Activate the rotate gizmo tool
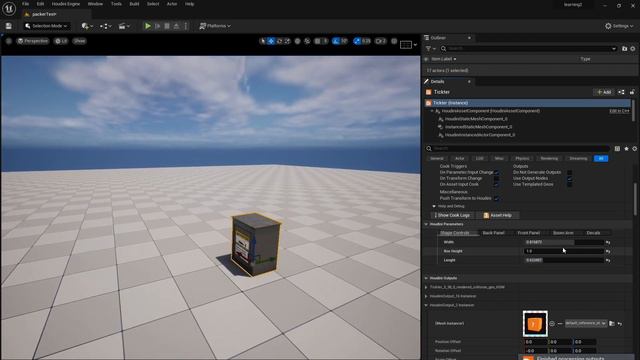Viewport: 640px width, 360px height. pyautogui.click(x=280, y=41)
